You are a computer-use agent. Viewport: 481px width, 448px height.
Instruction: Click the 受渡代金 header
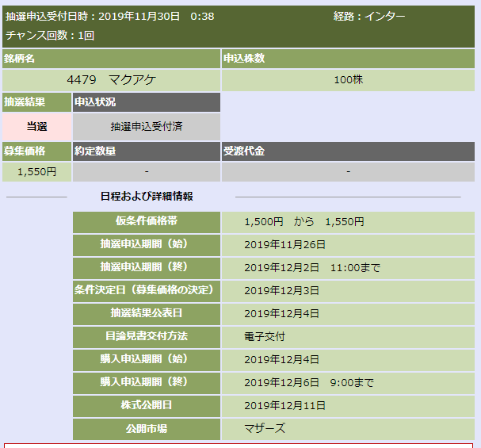point(348,151)
